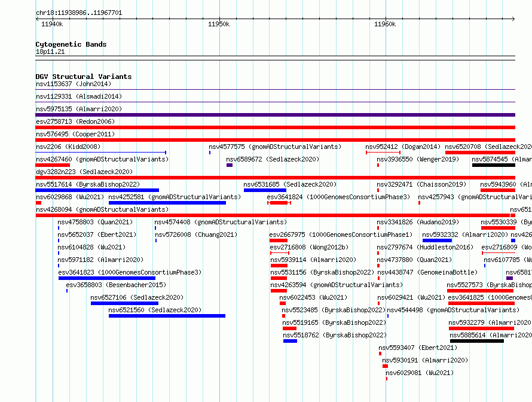This screenshot has width=532, height=402.
Task: Click the nsv5517614 (ByrskaBishop2022) label
Action: 88,184
